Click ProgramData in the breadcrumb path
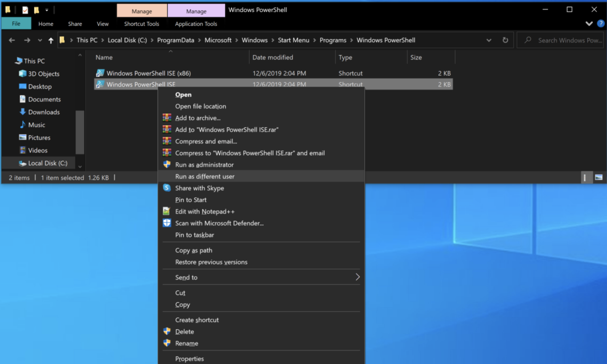Viewport: 607px width, 364px height. [176, 40]
